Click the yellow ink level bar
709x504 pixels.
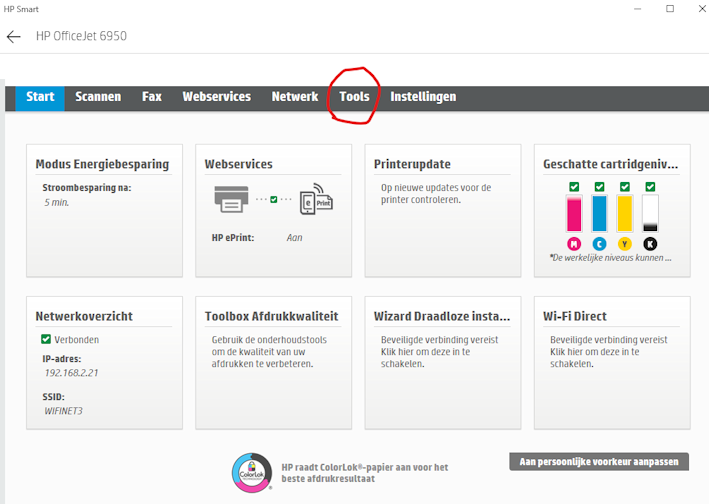point(624,213)
